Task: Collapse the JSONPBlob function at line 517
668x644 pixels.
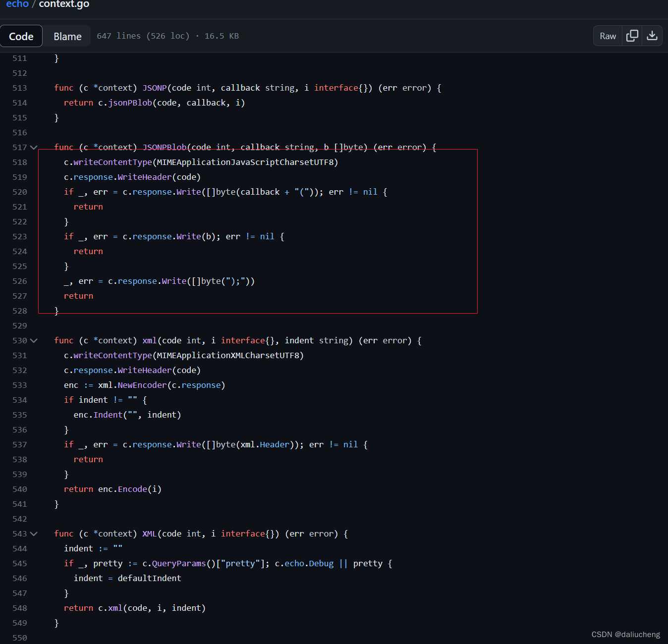Action: click(34, 147)
